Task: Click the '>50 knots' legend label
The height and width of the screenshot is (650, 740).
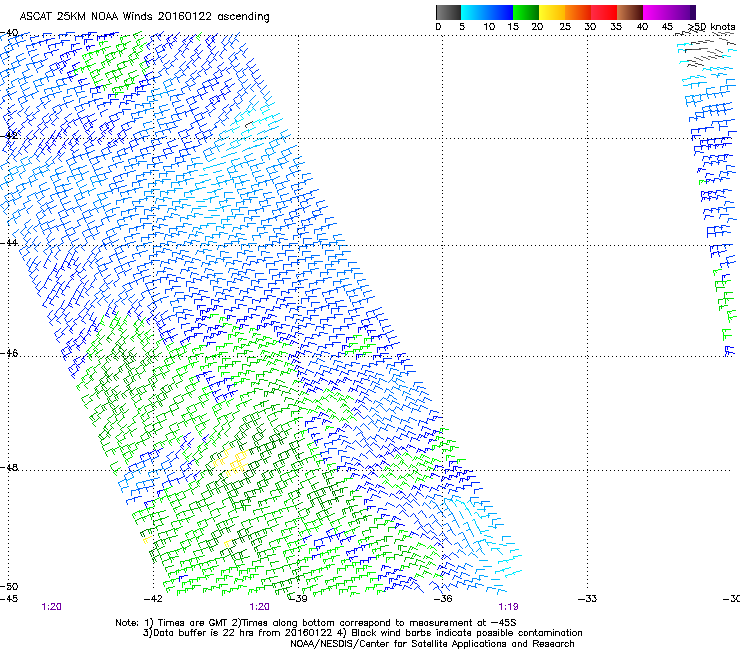Action: (712, 27)
